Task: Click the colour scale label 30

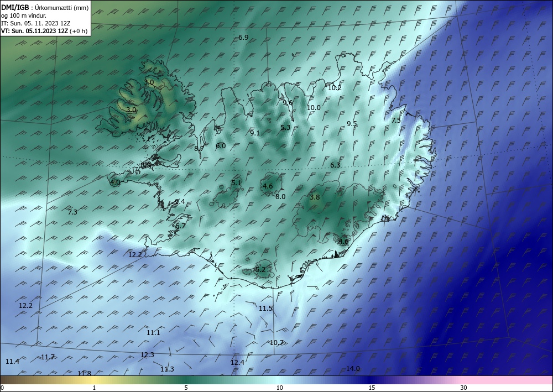Action: (x=464, y=388)
